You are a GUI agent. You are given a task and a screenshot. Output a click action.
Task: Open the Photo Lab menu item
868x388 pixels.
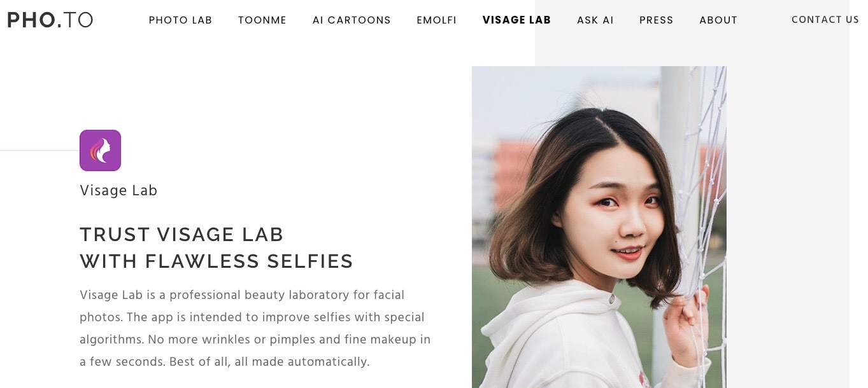click(x=180, y=20)
